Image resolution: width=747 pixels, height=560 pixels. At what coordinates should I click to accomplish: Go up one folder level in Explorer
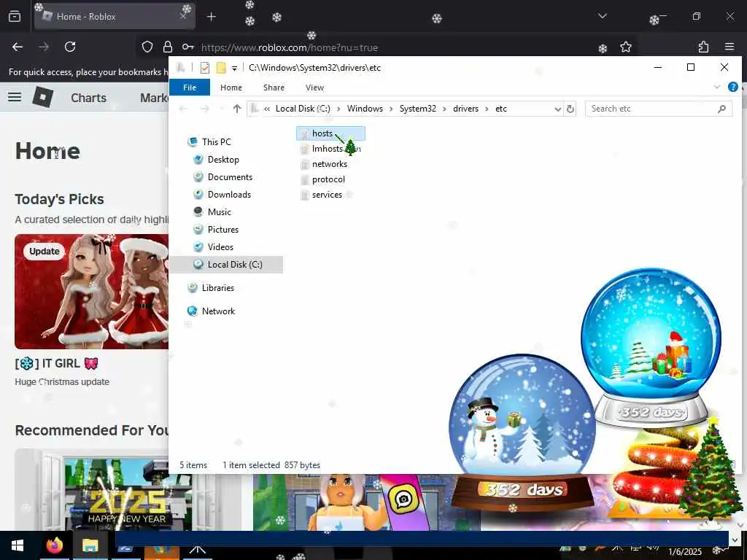(x=237, y=109)
